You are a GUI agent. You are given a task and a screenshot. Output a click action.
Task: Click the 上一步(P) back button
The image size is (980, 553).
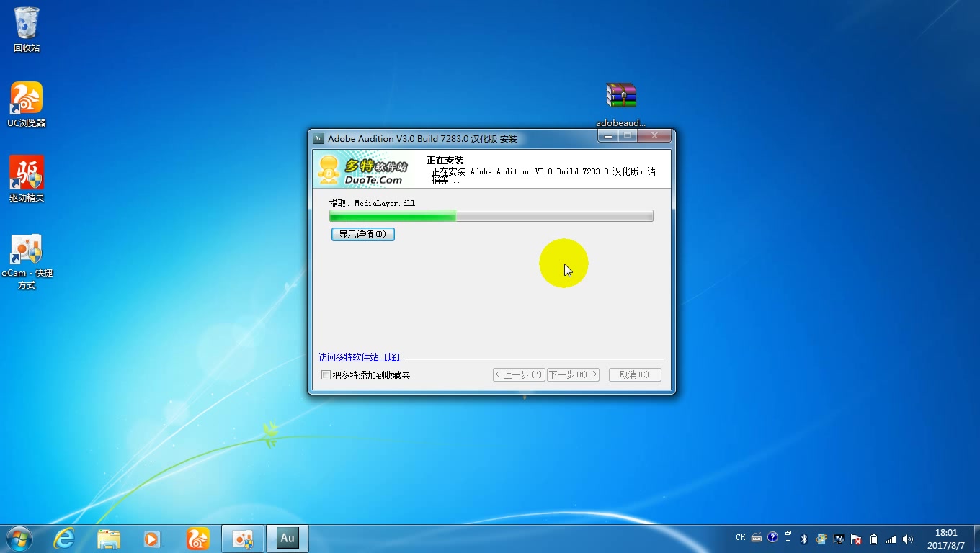pyautogui.click(x=519, y=374)
